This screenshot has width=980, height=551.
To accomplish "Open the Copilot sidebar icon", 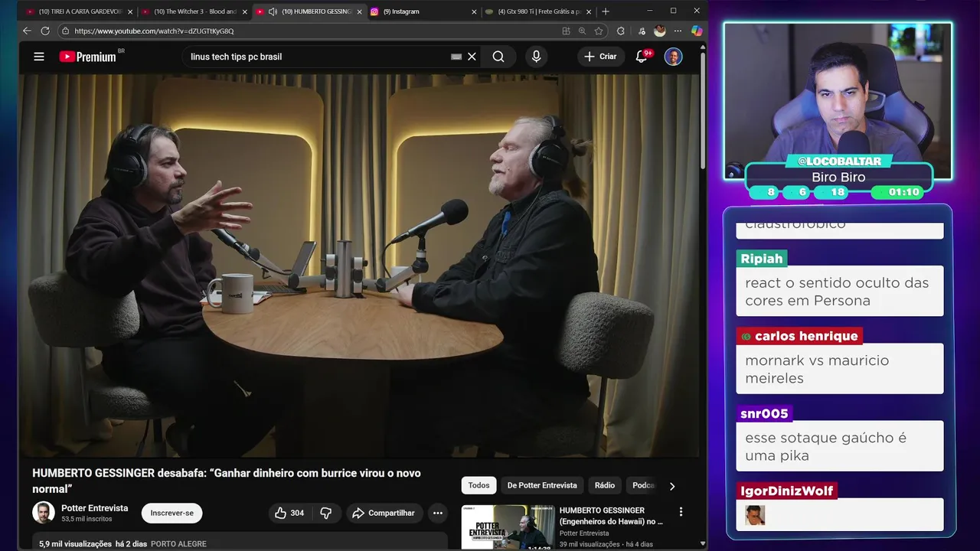I will coord(697,31).
